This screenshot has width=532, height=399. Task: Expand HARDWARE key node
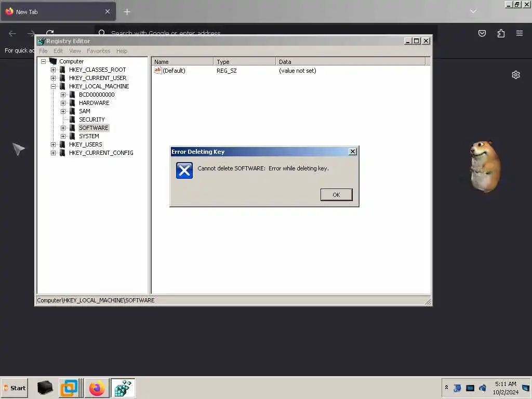point(63,103)
